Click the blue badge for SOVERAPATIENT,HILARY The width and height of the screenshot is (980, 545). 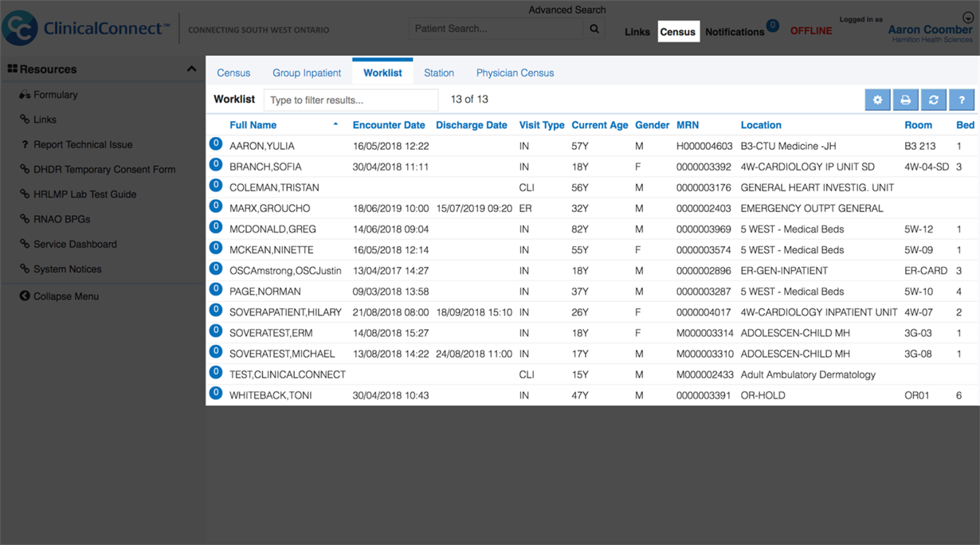tap(215, 309)
